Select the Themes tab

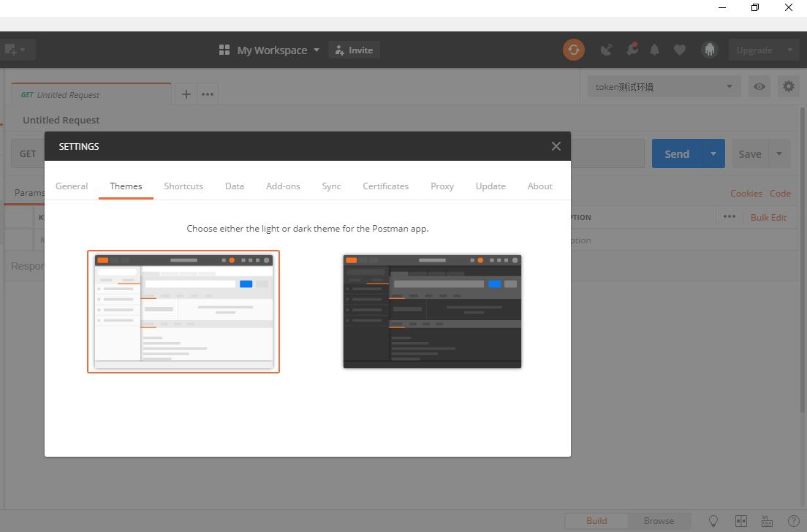[126, 186]
